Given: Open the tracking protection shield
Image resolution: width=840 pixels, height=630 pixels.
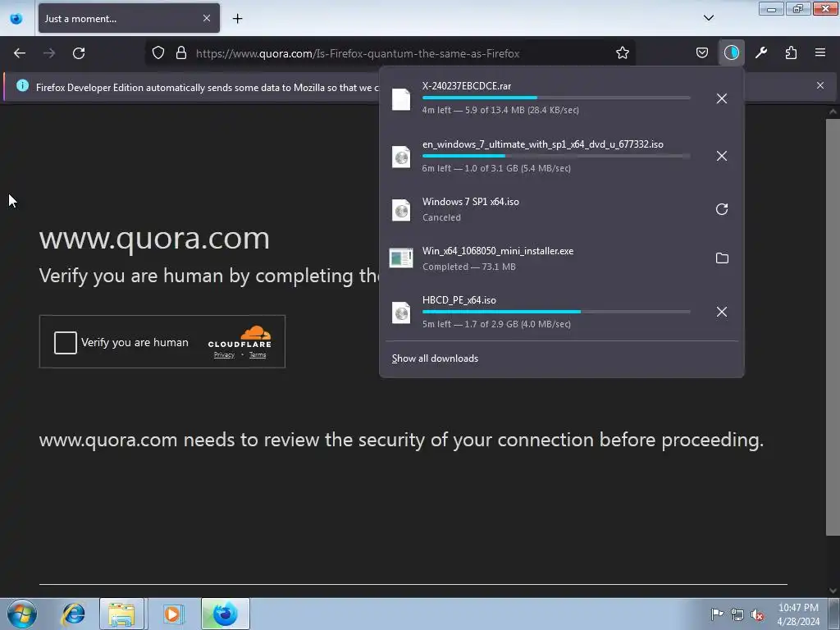Looking at the screenshot, I should 158,53.
